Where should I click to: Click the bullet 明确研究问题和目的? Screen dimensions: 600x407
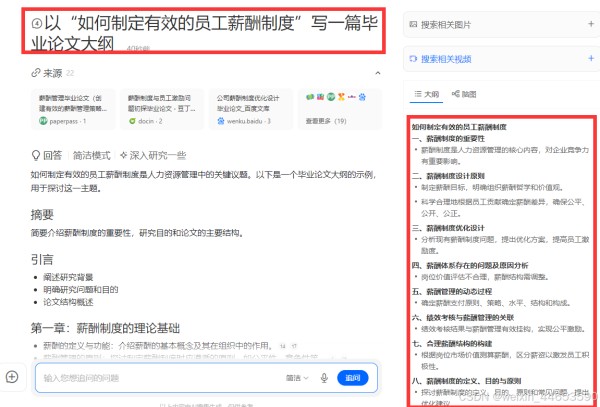81,290
